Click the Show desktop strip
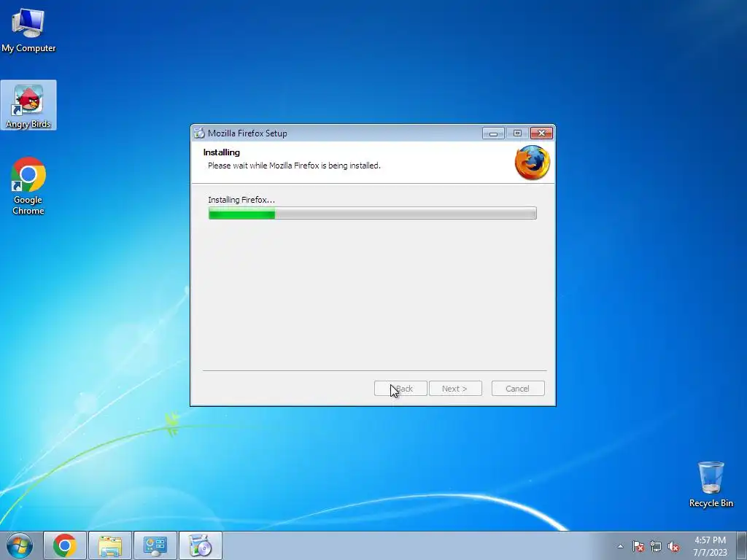 tap(742, 545)
